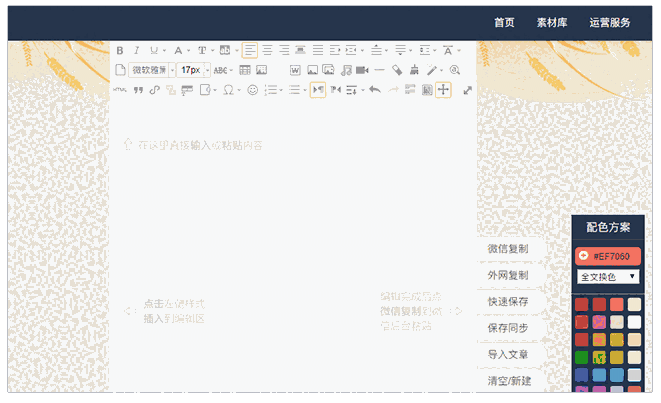Insert a single image
Image resolution: width=661 pixels, height=403 pixels.
[312, 70]
